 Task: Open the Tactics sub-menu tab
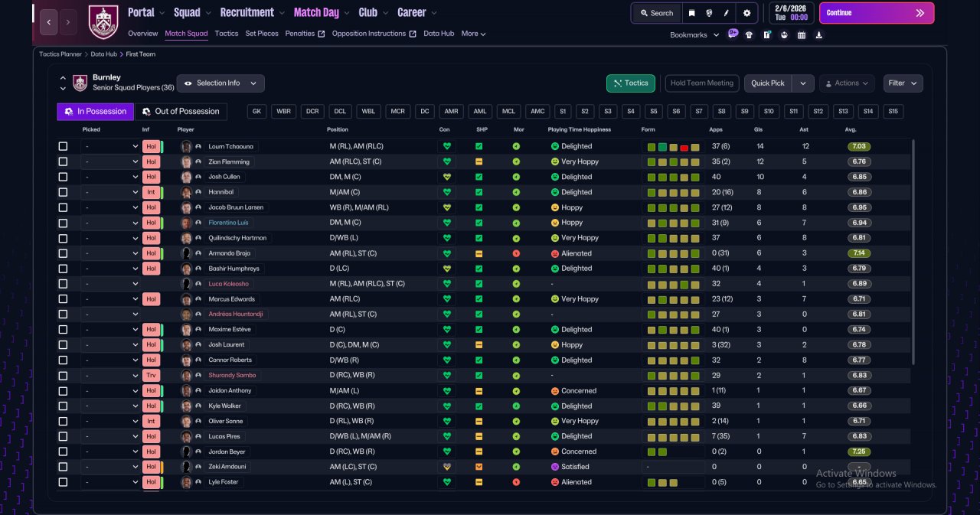pos(227,34)
